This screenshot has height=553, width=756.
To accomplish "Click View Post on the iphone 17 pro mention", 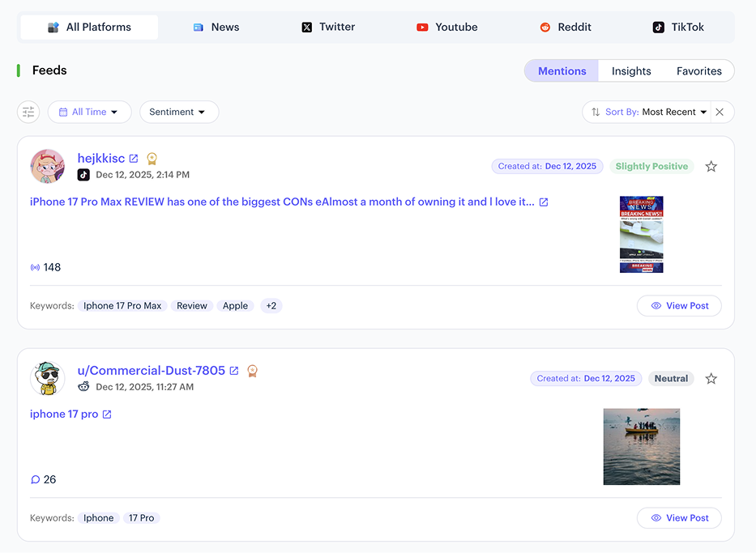I will 679,517.
